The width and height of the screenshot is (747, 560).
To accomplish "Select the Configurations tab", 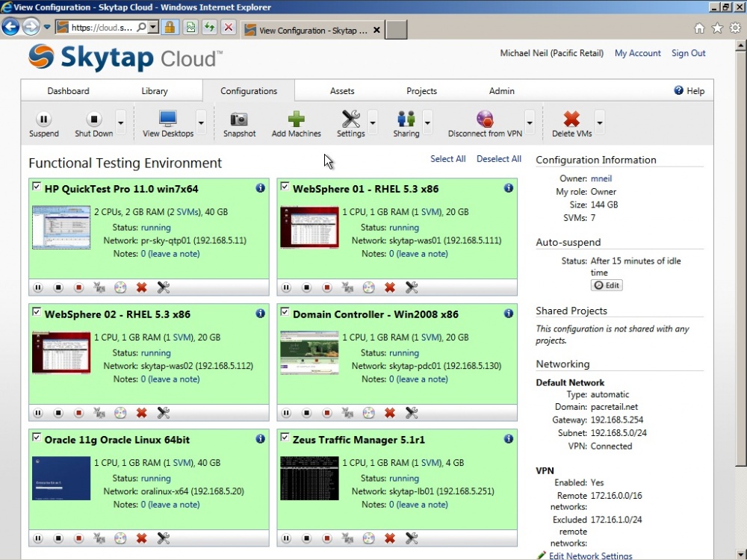I will [x=249, y=90].
